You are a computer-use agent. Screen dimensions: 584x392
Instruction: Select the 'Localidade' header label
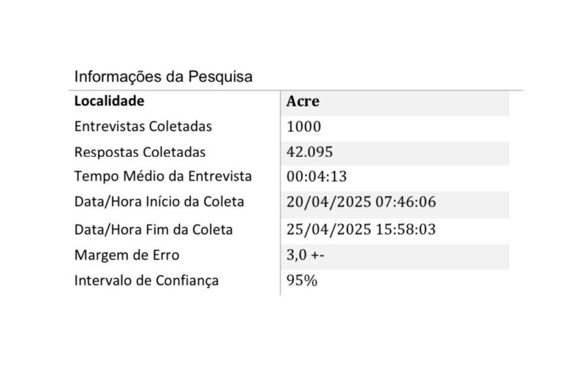pos(109,101)
